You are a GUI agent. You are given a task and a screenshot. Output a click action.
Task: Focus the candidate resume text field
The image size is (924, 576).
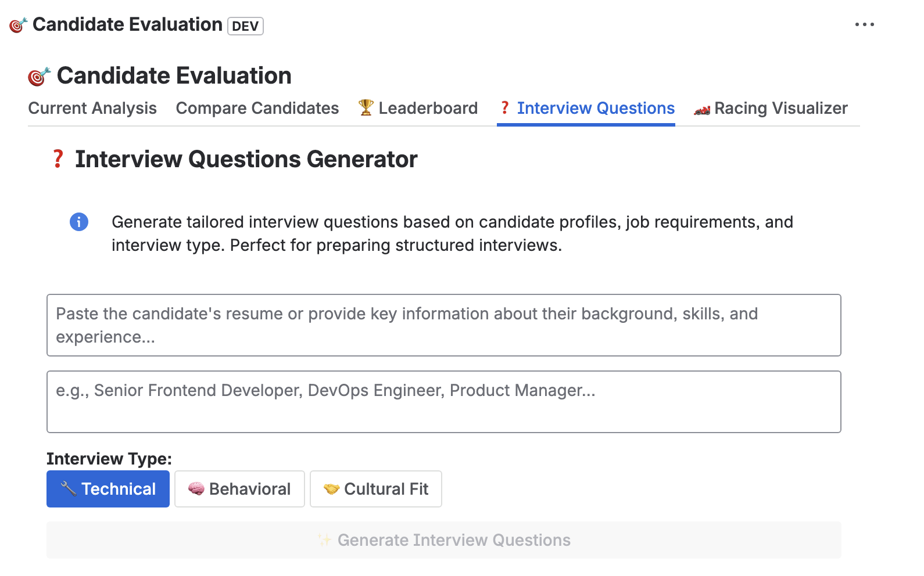[443, 325]
